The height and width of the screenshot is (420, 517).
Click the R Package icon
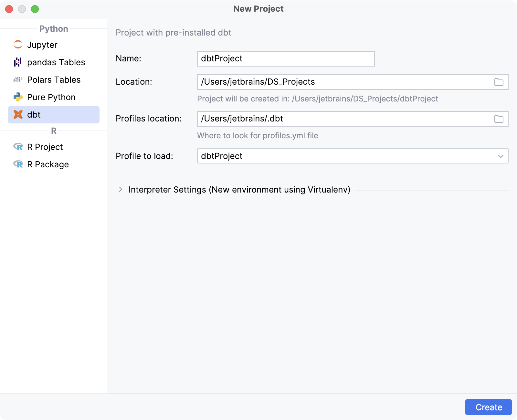18,164
